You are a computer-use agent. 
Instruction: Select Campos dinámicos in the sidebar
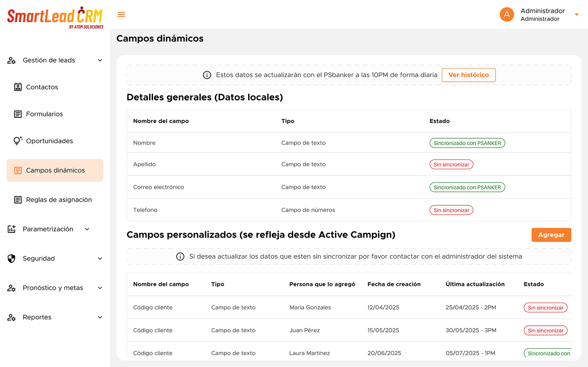(x=55, y=171)
